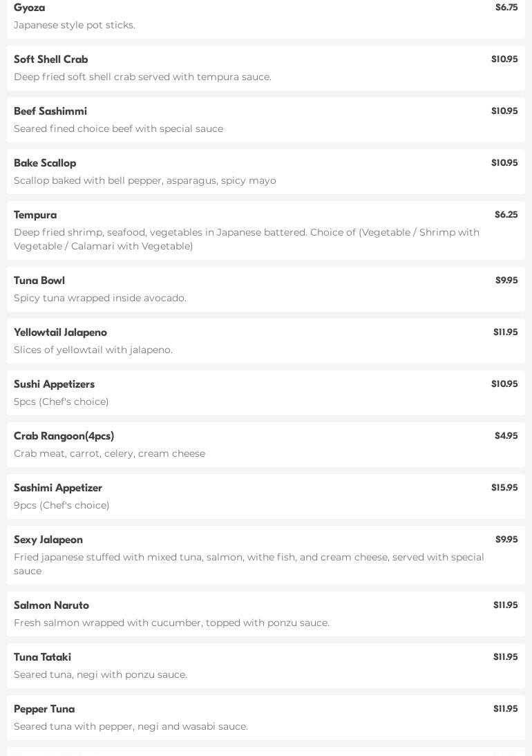Open the Soft Shell Crab item
This screenshot has width=532, height=756.
(51, 59)
